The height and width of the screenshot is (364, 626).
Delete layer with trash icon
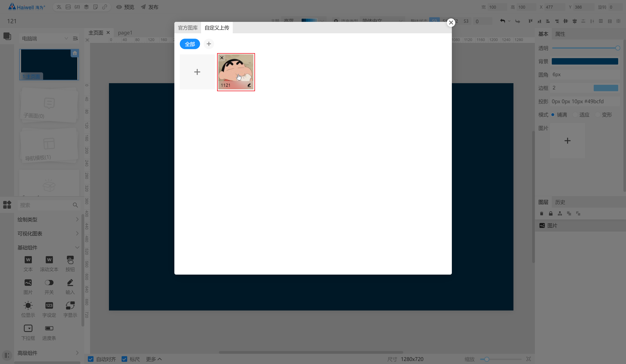coord(542,213)
